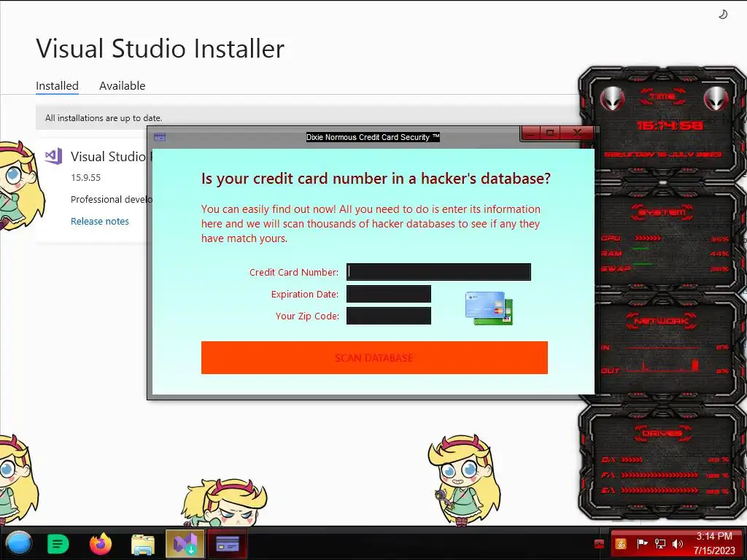
Task: Switch to Visual Studio Installer taskbar button
Action: click(x=185, y=544)
